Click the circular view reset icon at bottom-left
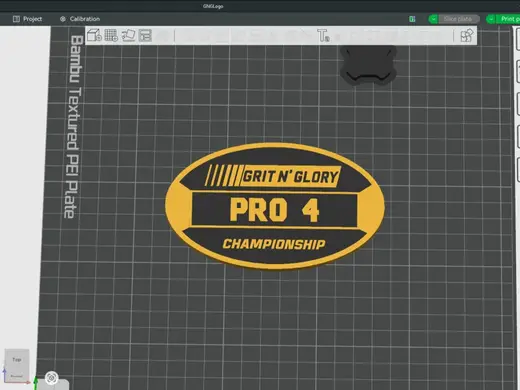 coord(51,378)
